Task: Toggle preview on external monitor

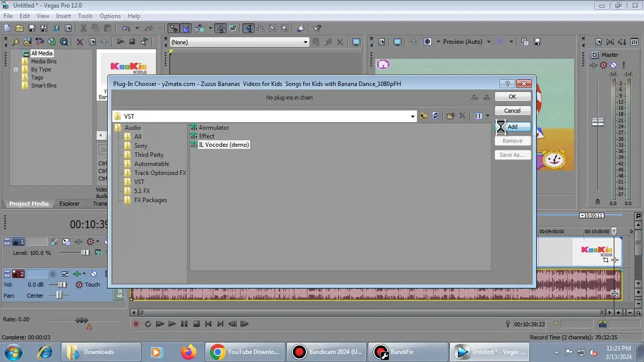Action: [x=397, y=42]
